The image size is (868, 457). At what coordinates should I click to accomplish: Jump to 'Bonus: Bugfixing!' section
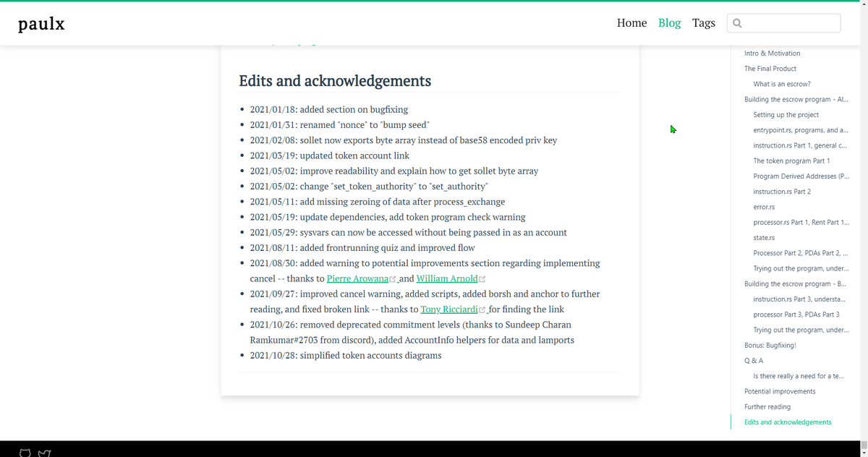tap(770, 346)
